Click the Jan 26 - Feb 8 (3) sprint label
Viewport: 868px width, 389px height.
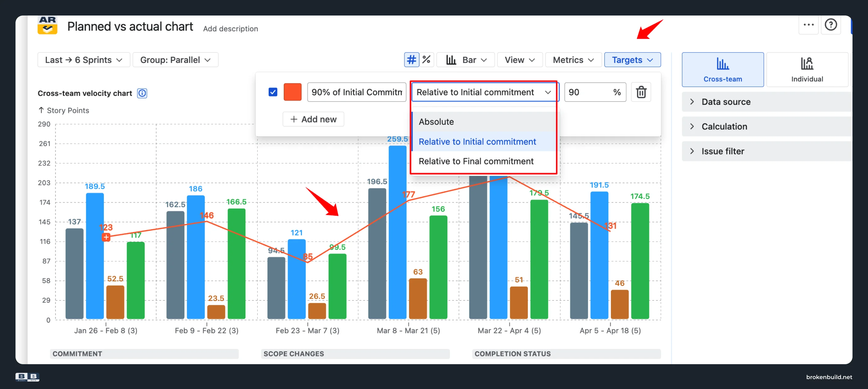[x=106, y=330]
